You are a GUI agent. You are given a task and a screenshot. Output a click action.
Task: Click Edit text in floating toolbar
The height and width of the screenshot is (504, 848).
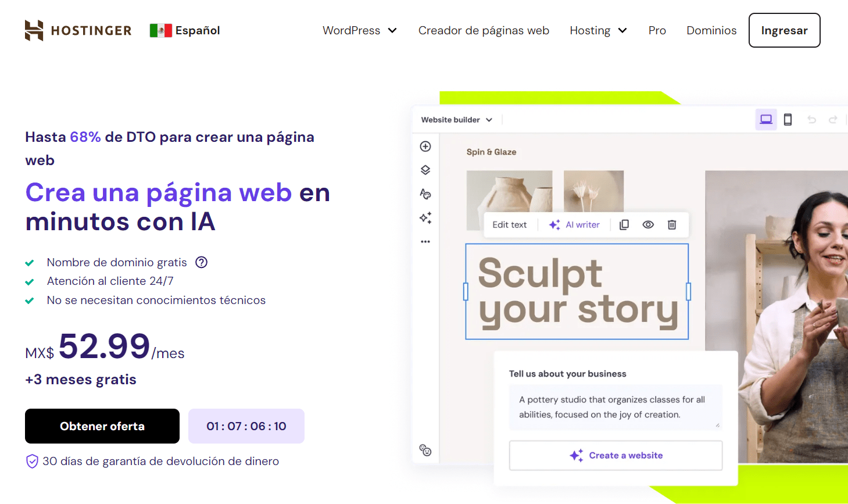click(x=510, y=225)
